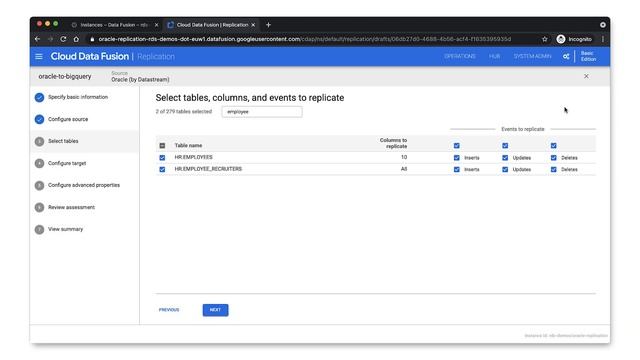Reload the page
This screenshot has height=360, width=640.
[x=63, y=39]
